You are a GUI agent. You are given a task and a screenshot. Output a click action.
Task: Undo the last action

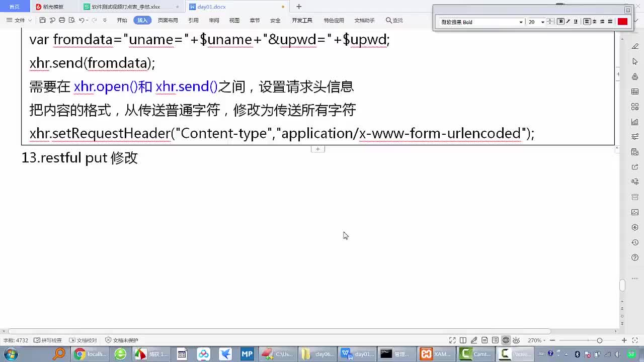click(x=82, y=20)
